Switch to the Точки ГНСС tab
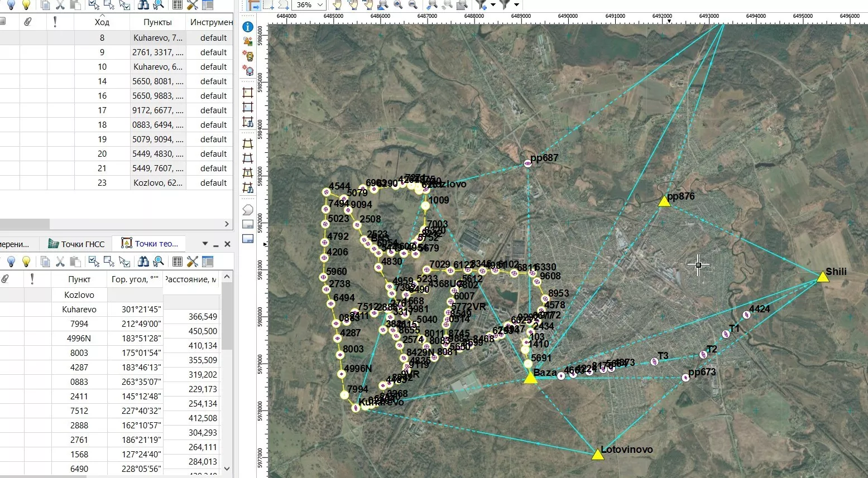 76,244
